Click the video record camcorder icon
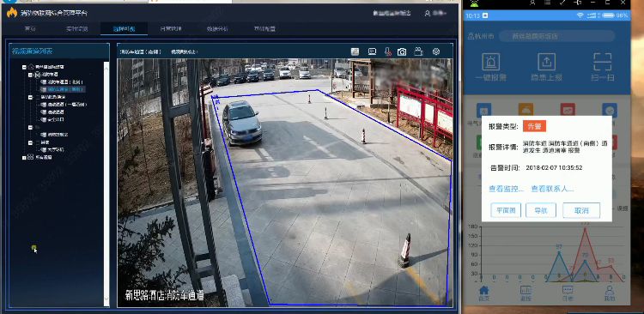 (x=418, y=51)
